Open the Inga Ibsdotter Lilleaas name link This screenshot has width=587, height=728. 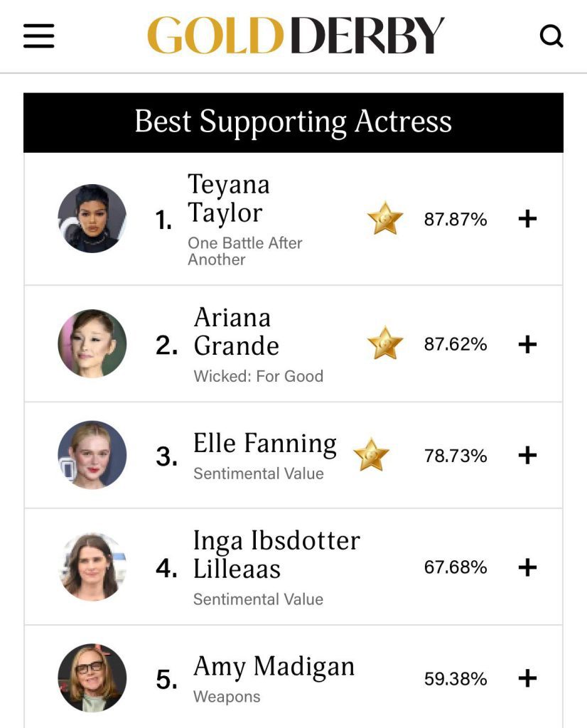click(x=276, y=555)
